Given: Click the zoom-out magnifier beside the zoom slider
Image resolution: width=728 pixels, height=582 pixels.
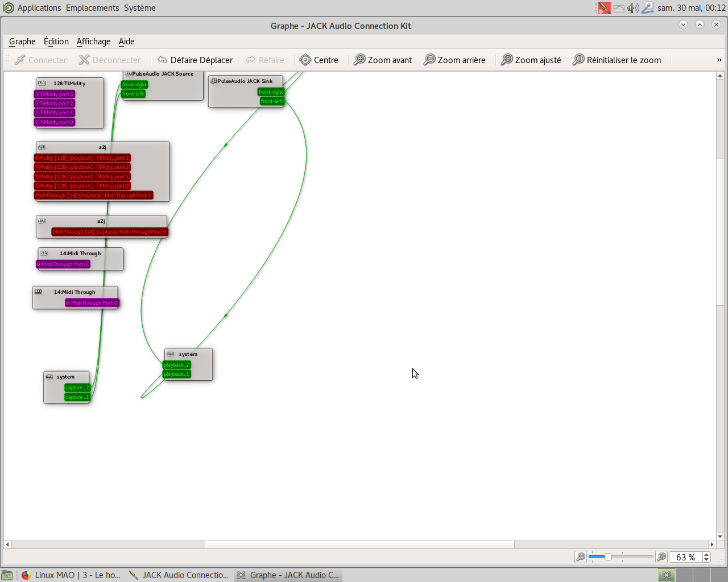Looking at the screenshot, I should (x=581, y=557).
